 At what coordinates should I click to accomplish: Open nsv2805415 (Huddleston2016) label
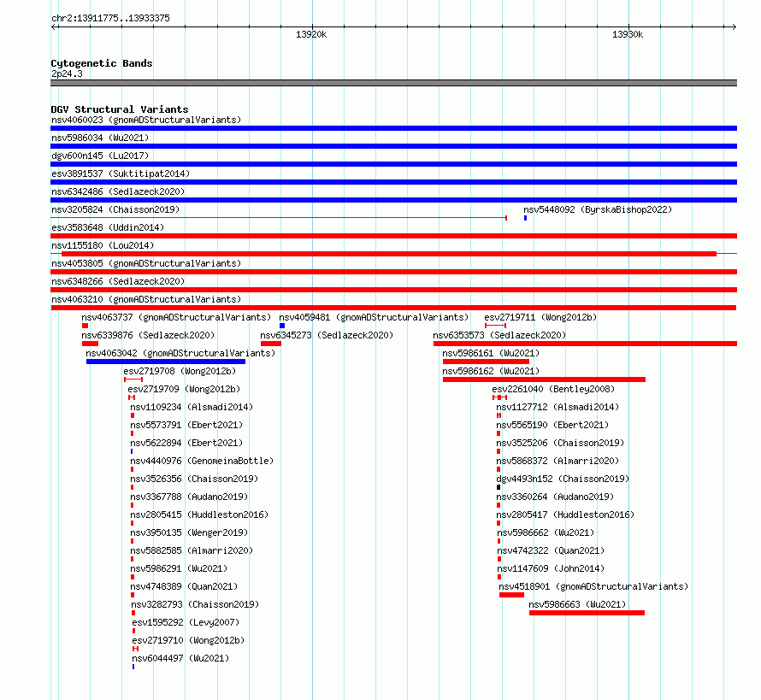tap(199, 515)
